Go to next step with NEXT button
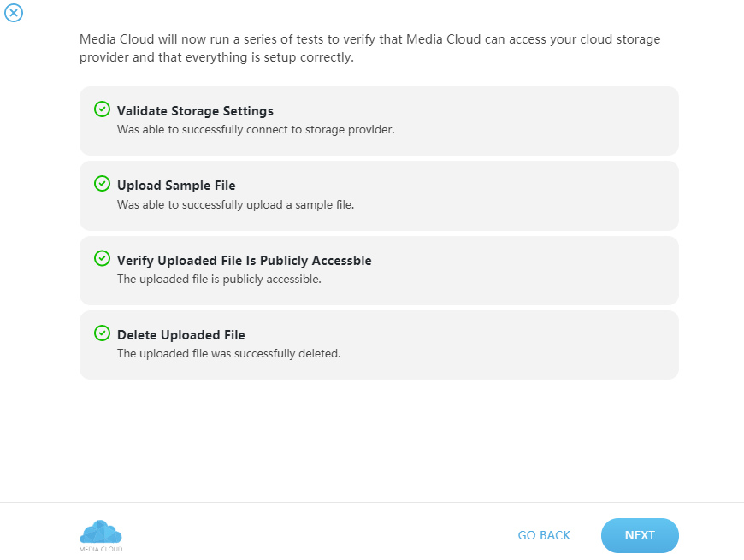Image resolution: width=744 pixels, height=560 pixels. point(640,535)
